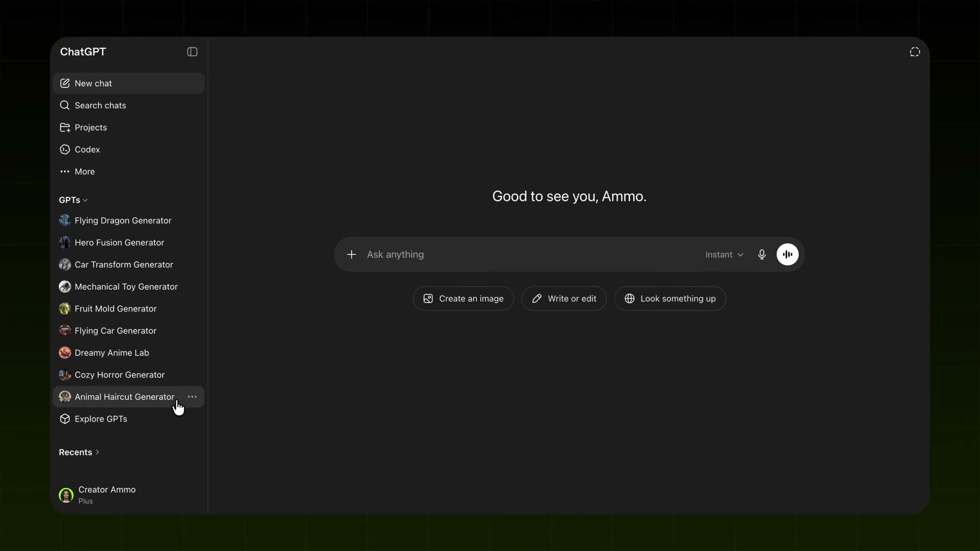Open Explore GPTs
The image size is (980, 551).
pyautogui.click(x=129, y=419)
